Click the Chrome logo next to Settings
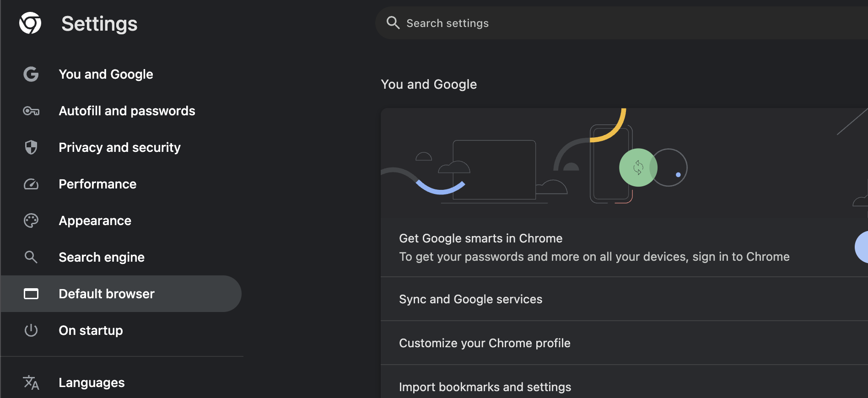Image resolution: width=868 pixels, height=398 pixels. click(x=31, y=23)
